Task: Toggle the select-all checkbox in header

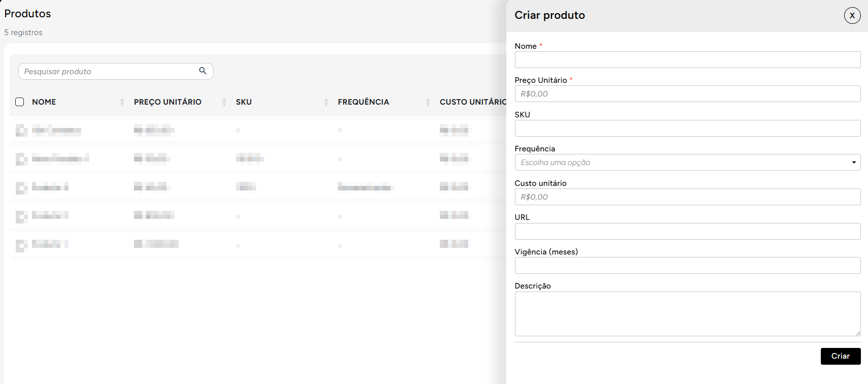Action: click(x=20, y=102)
